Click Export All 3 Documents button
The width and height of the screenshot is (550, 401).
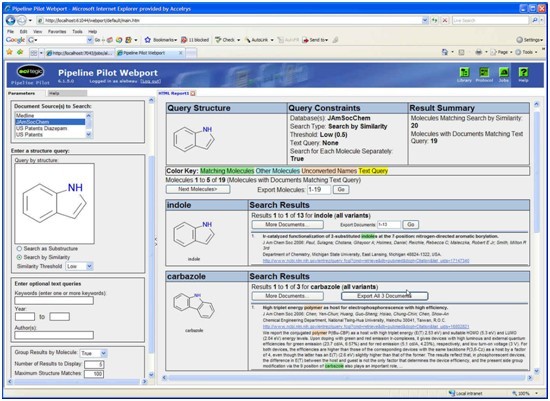384,296
